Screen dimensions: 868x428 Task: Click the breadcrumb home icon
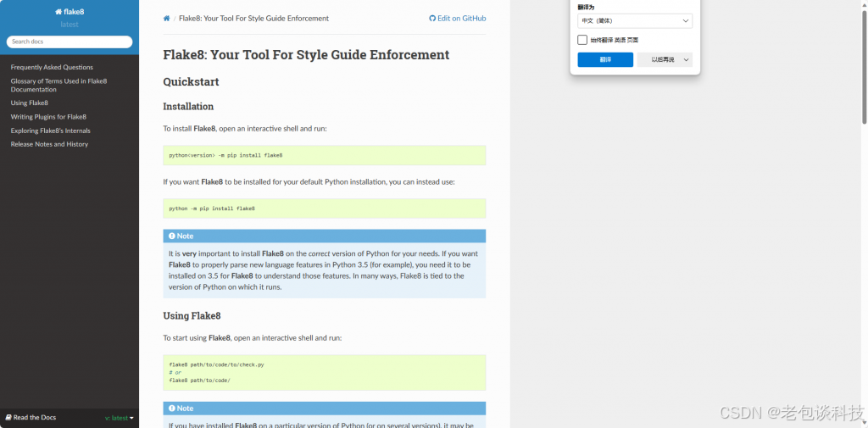(x=166, y=19)
